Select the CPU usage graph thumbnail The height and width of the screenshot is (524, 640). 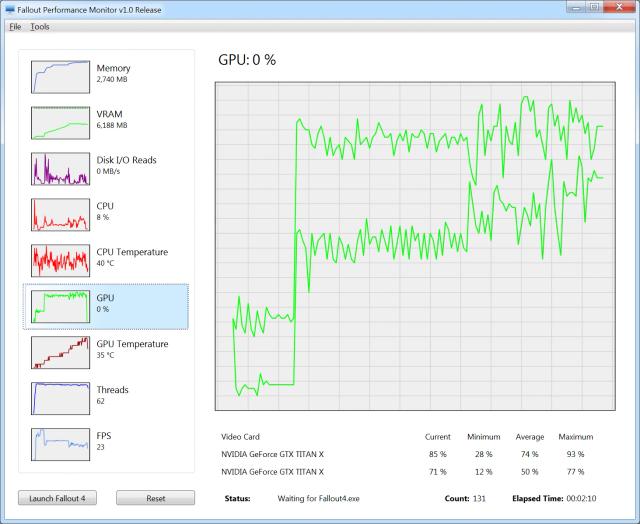(x=60, y=215)
